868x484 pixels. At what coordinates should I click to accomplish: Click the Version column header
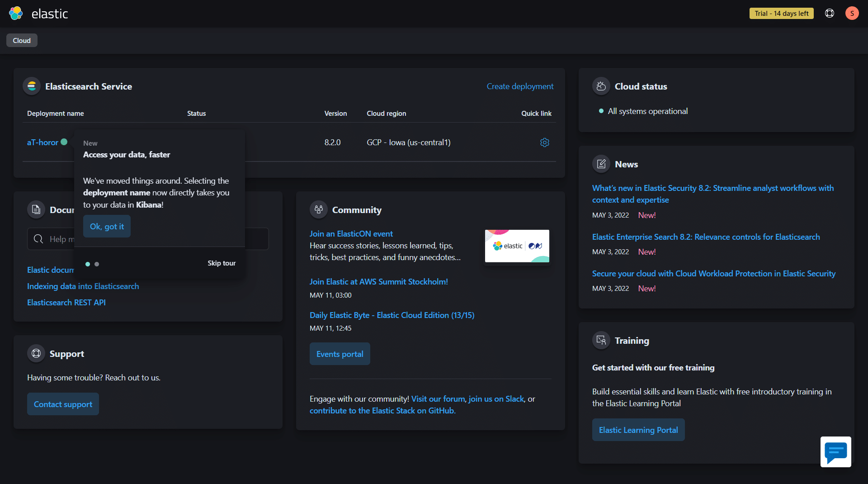pos(335,114)
